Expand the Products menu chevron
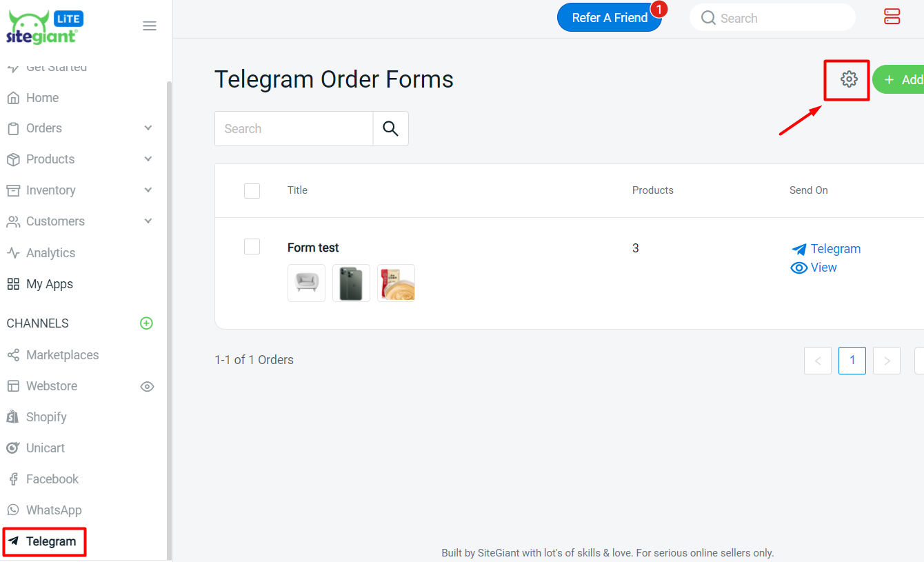Screen dimensions: 924x562 [148, 159]
